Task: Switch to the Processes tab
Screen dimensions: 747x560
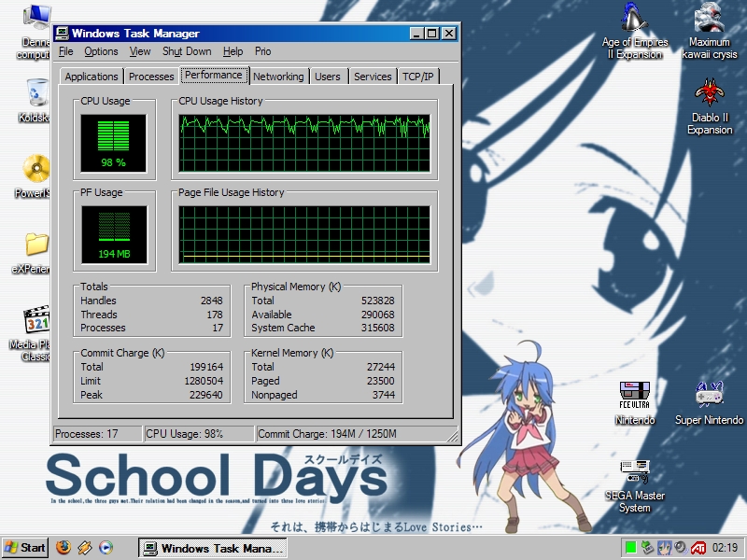Action: pos(151,77)
